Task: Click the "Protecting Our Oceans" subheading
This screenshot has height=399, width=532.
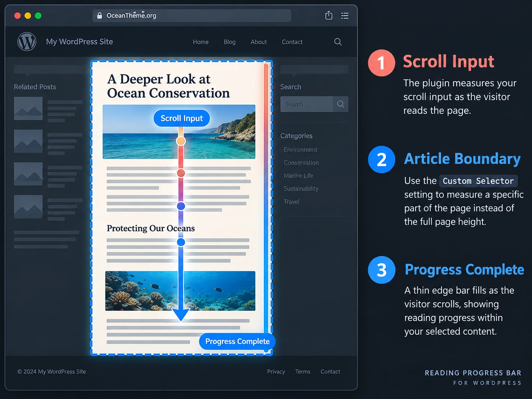Action: click(x=151, y=228)
